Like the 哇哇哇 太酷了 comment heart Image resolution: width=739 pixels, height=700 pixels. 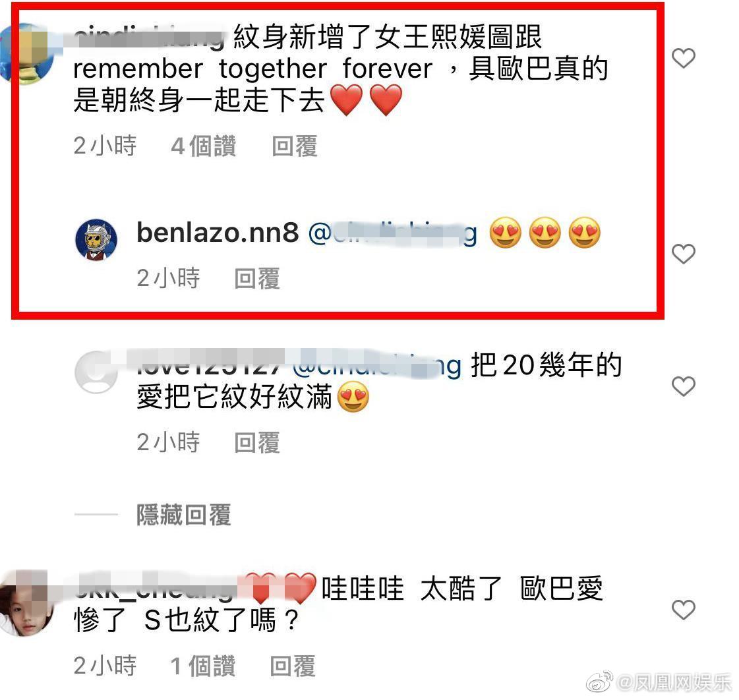[x=684, y=610]
